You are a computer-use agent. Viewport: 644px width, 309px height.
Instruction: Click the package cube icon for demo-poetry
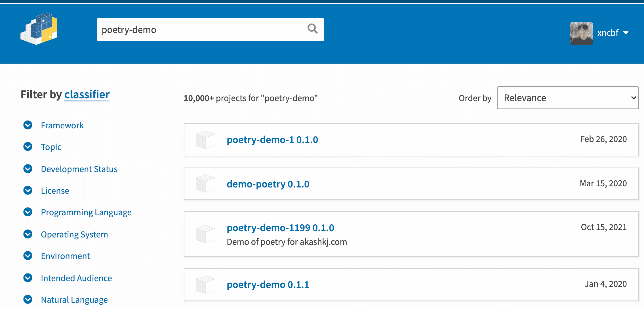tap(205, 184)
